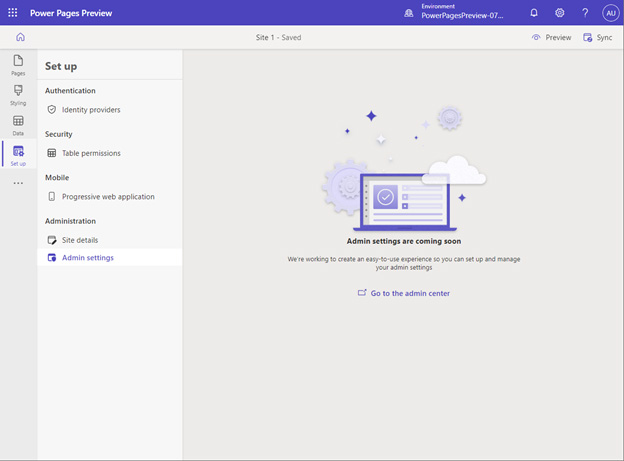Open Table permissions

pyautogui.click(x=109, y=153)
